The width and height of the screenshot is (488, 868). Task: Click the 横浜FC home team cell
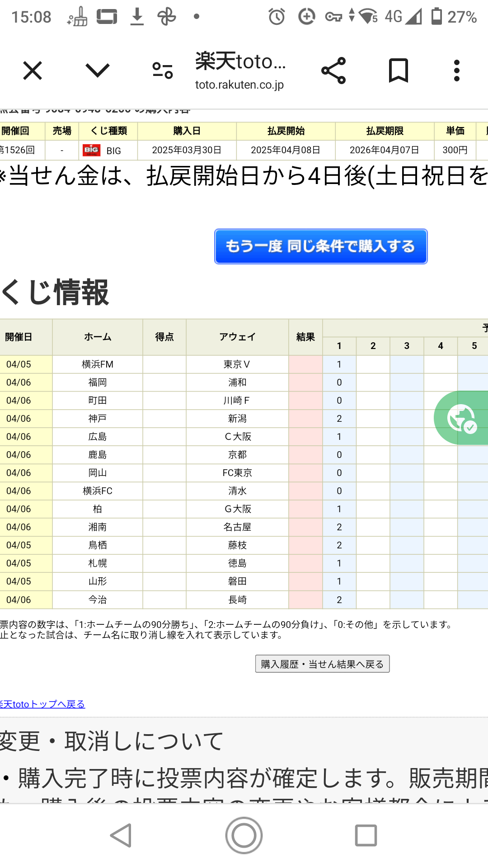[x=98, y=491]
